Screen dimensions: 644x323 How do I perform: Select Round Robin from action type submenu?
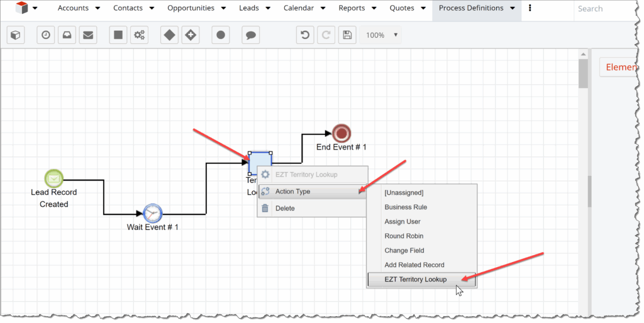click(404, 236)
